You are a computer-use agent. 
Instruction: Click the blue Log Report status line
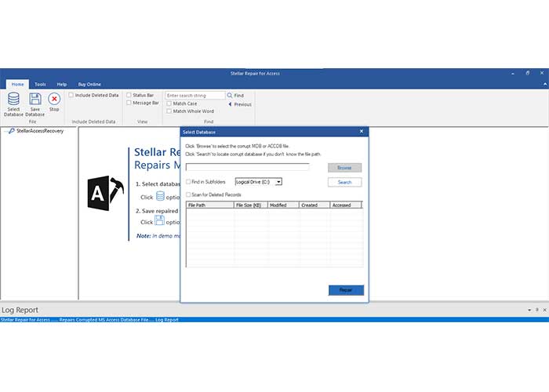tap(274, 320)
